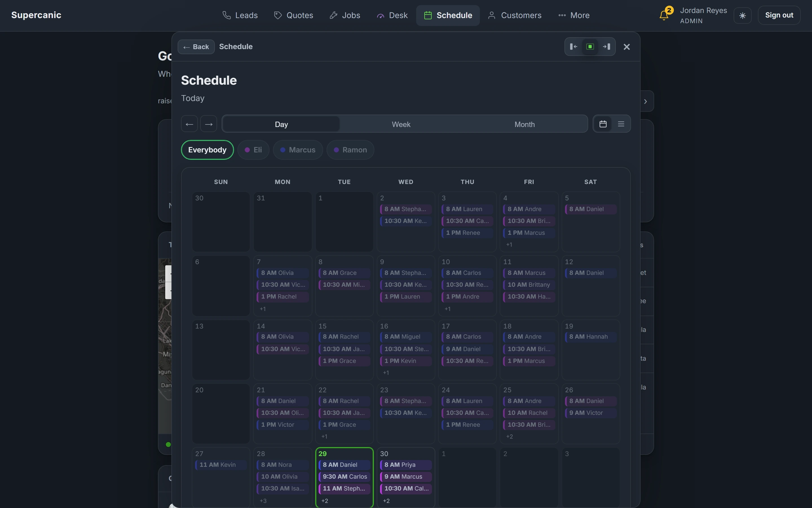
Task: Go to the next period arrow
Action: tap(209, 124)
